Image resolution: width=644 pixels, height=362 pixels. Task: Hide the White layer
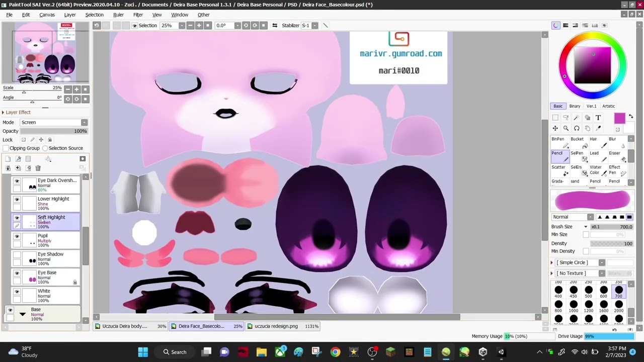click(x=17, y=292)
